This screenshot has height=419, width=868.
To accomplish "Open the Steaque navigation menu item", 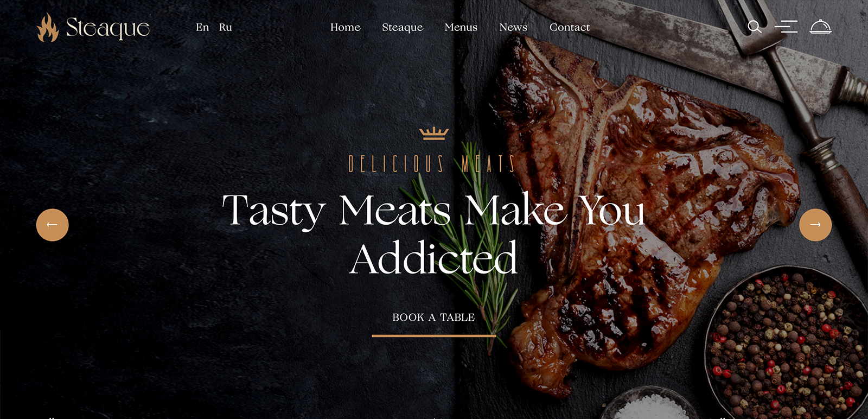I will point(403,27).
